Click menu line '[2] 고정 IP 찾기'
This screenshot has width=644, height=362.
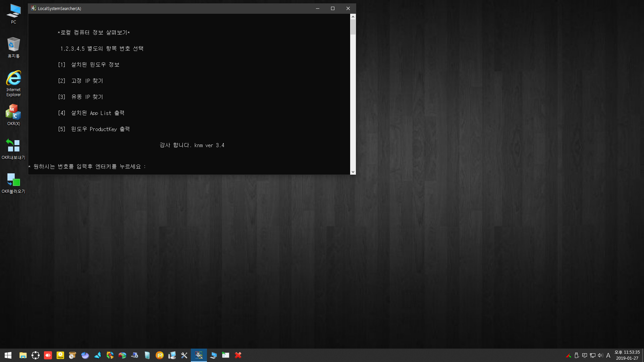pyautogui.click(x=80, y=81)
